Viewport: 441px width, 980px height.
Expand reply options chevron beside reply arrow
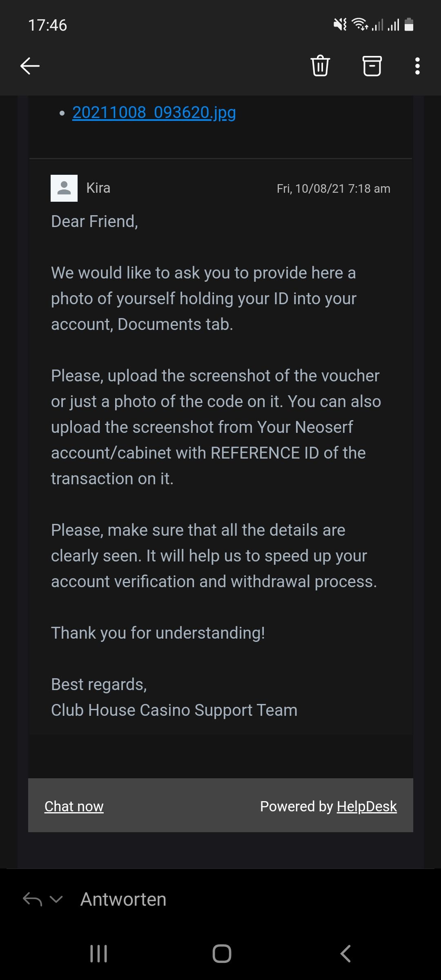point(56,899)
